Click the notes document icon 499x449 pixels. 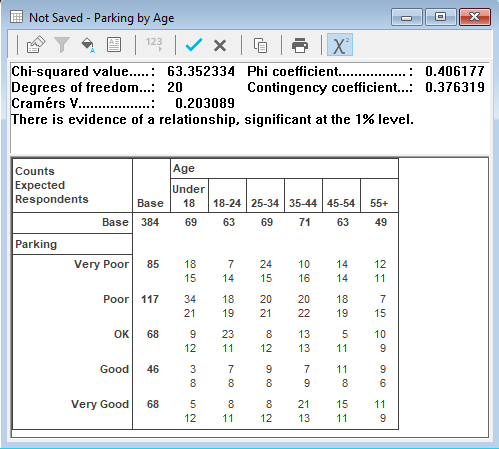coord(114,45)
